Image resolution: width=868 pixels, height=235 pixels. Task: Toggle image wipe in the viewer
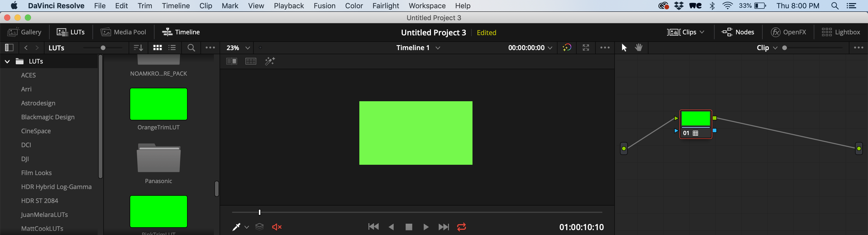click(231, 61)
